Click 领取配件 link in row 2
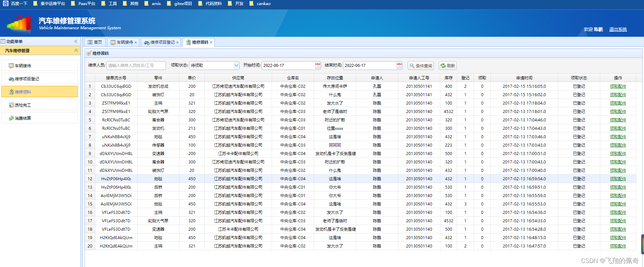 point(618,95)
